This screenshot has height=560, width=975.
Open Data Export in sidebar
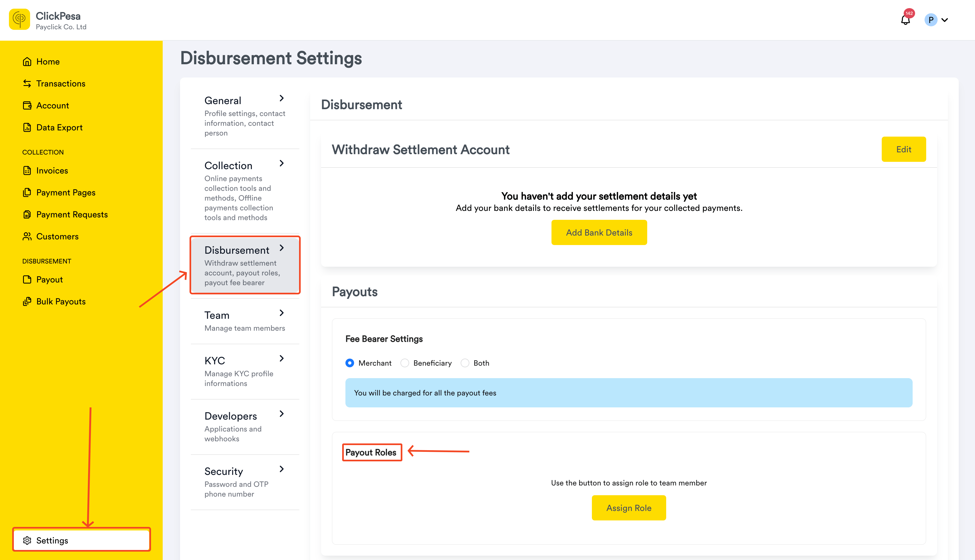click(60, 127)
